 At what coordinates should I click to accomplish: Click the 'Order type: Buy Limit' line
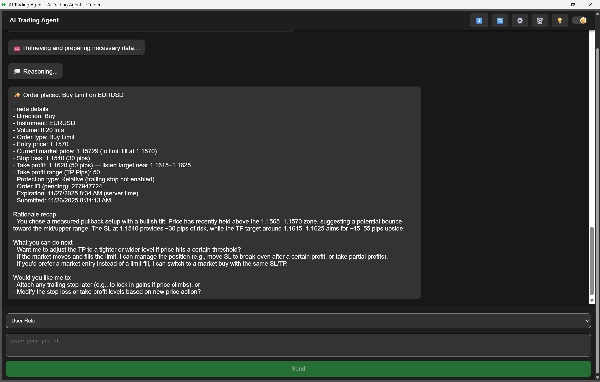44,137
